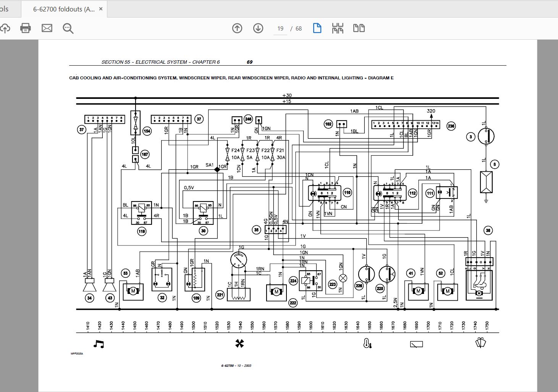Click the music note symbol in diagram

[99, 344]
